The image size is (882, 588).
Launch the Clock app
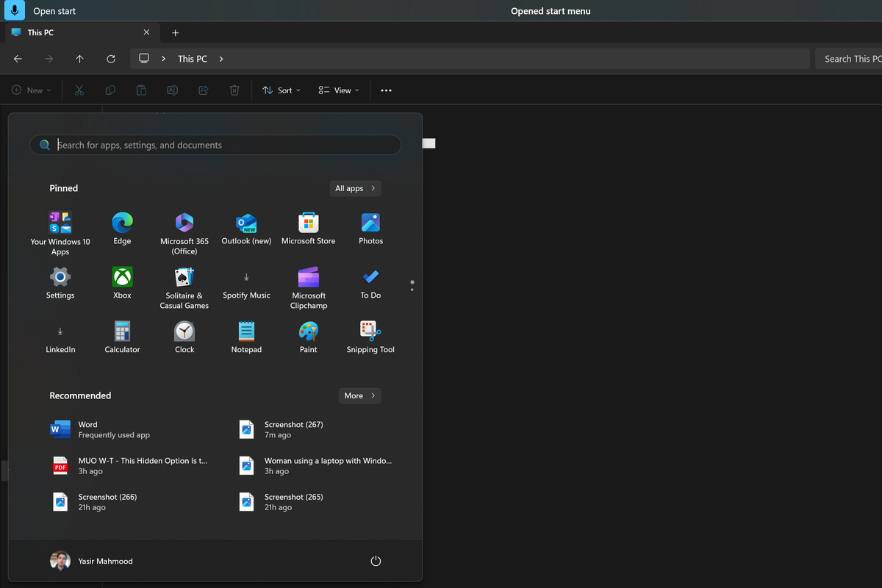coord(184,337)
